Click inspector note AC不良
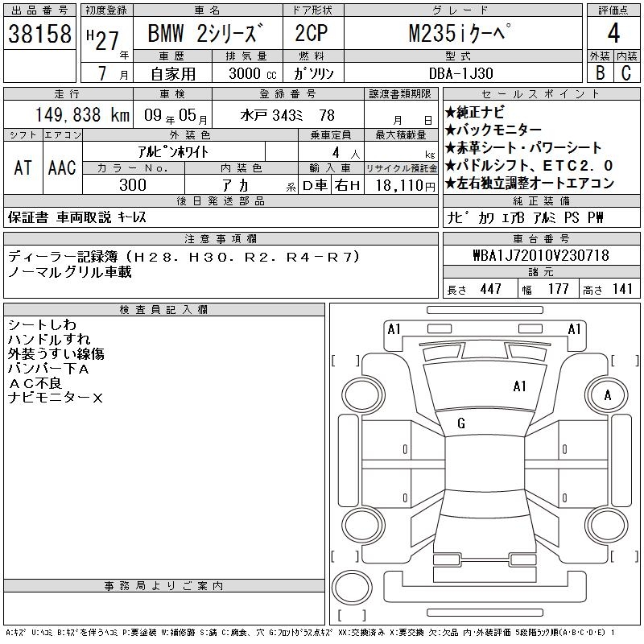The height and width of the screenshot is (644, 644). [x=35, y=383]
